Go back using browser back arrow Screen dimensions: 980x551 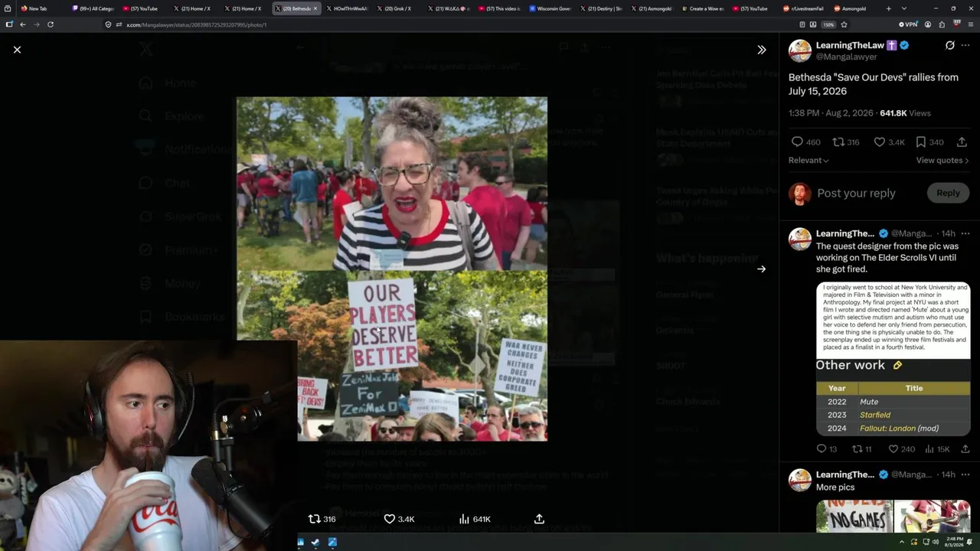(23, 24)
